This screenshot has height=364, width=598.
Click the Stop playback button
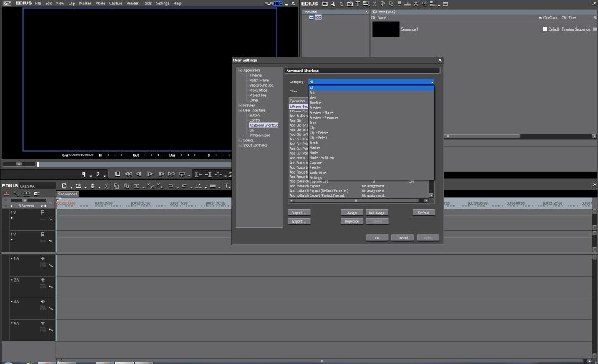[x=118, y=174]
